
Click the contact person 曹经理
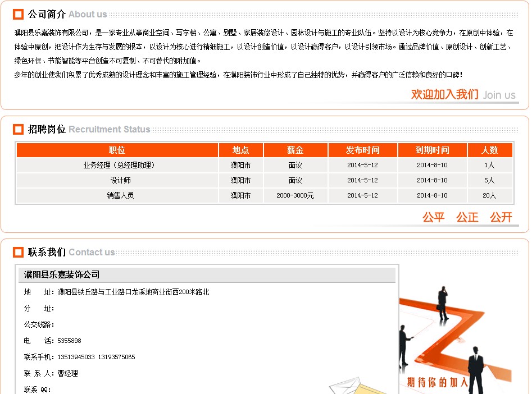coord(67,373)
